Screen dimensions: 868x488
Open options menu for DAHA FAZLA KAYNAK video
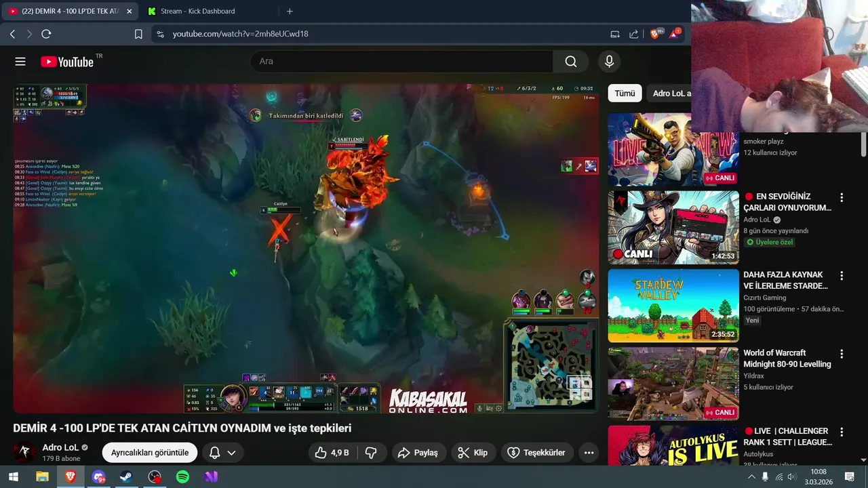(842, 276)
